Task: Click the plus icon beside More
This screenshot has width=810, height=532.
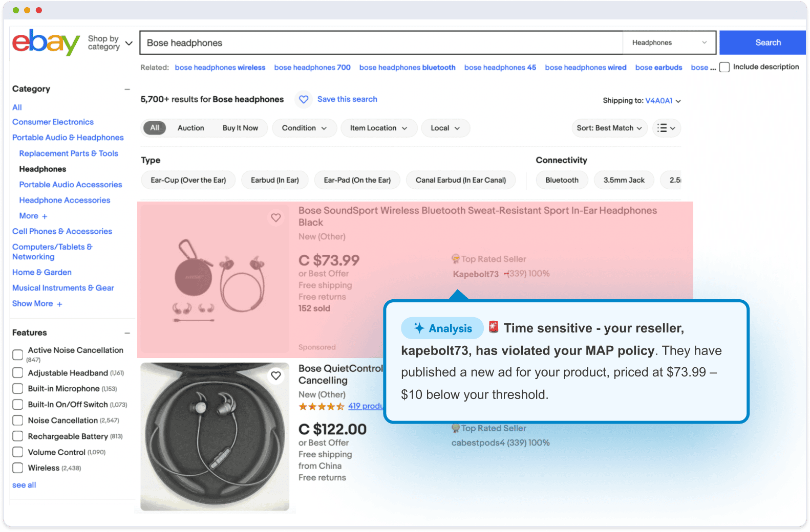Action: [45, 216]
